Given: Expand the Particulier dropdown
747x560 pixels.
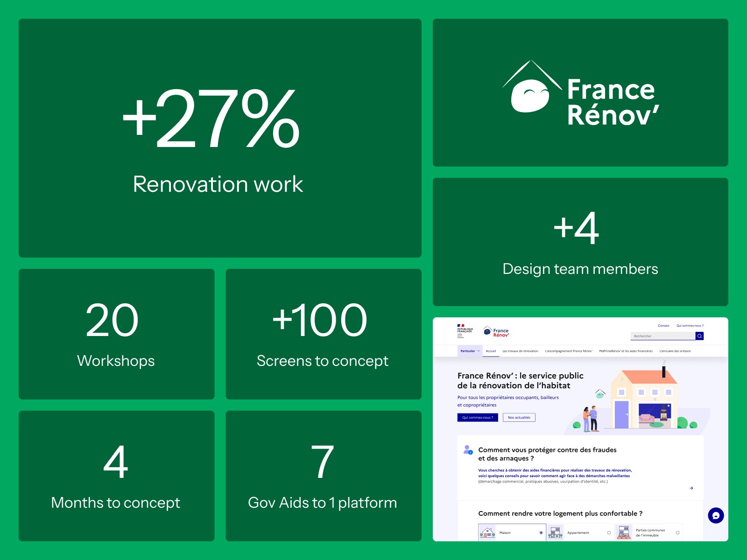Looking at the screenshot, I should tap(470, 351).
